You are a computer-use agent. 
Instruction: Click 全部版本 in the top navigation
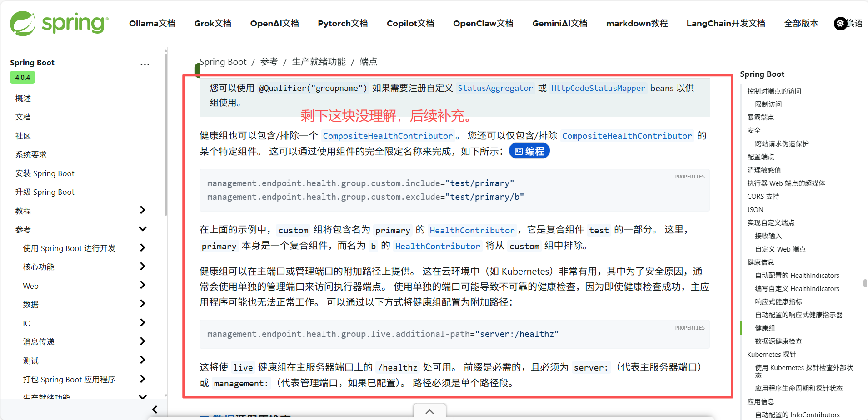point(801,23)
